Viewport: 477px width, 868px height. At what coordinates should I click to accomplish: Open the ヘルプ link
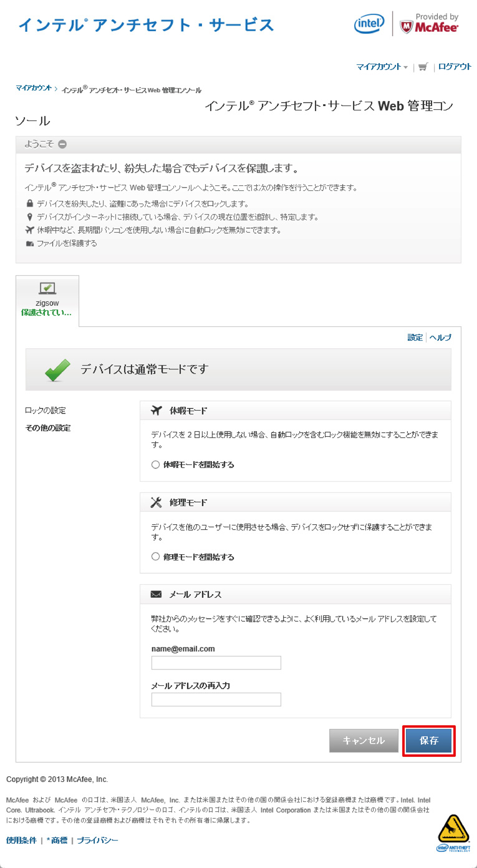pos(440,337)
